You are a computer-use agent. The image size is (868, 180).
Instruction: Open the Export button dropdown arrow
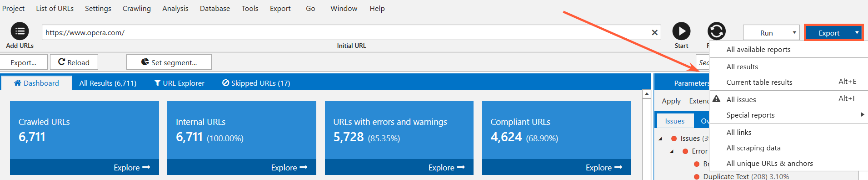pos(857,33)
